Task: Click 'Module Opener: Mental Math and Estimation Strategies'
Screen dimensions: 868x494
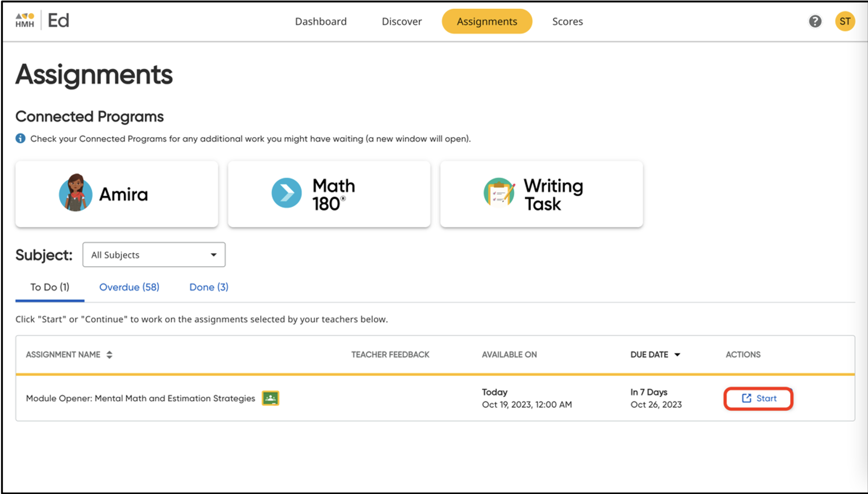Action: point(140,398)
